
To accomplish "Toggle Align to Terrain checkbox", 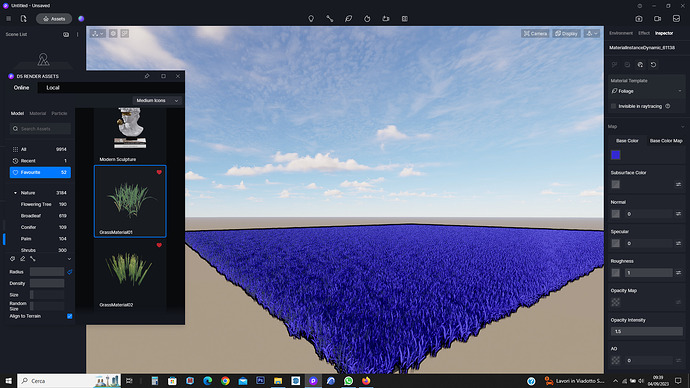I will tap(70, 316).
